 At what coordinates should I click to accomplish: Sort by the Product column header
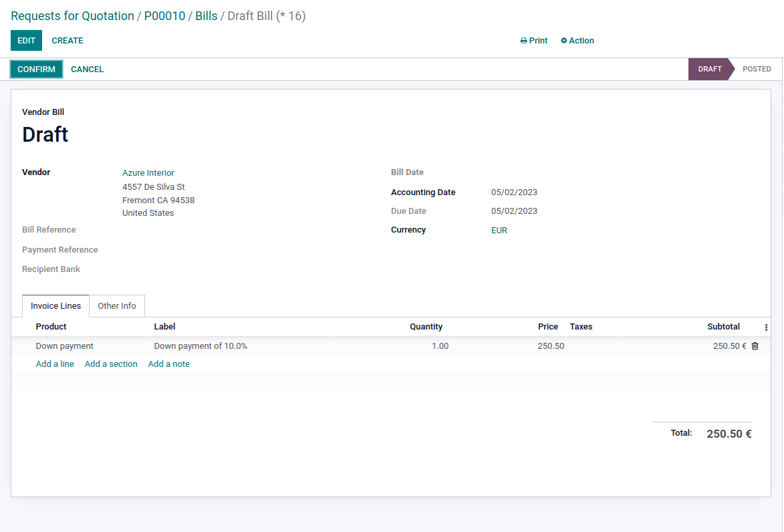(51, 327)
